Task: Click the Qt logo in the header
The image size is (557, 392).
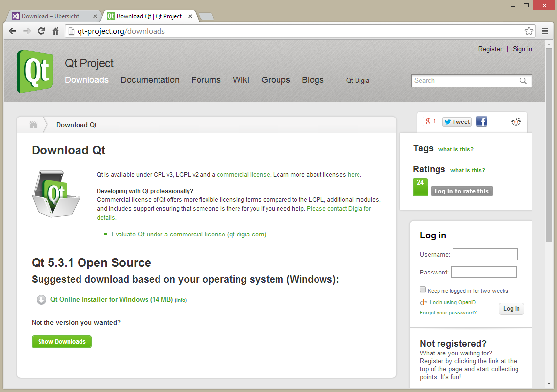Action: tap(35, 72)
